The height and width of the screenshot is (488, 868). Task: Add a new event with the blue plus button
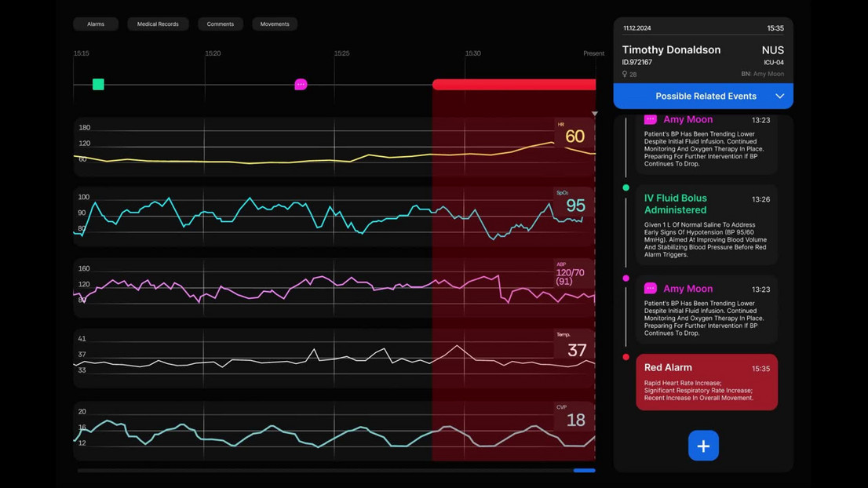point(703,446)
